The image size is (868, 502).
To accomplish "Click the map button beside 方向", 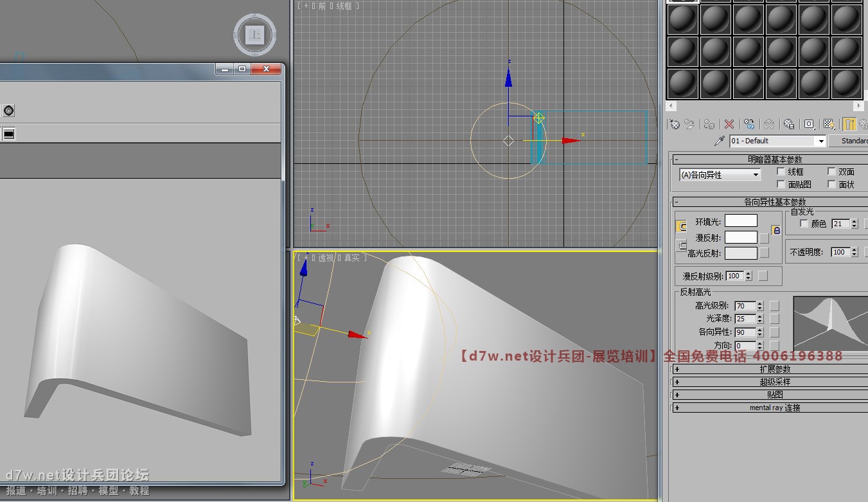I will click(774, 345).
